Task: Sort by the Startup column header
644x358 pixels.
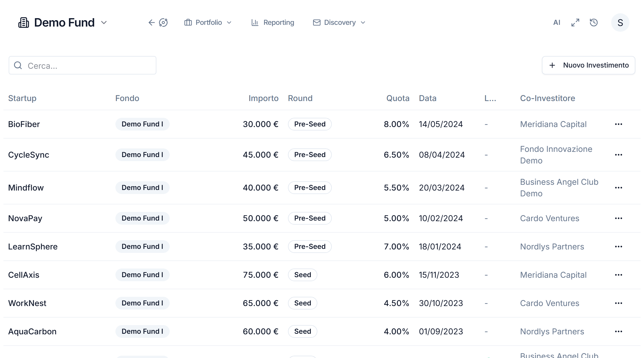Action: coord(22,98)
